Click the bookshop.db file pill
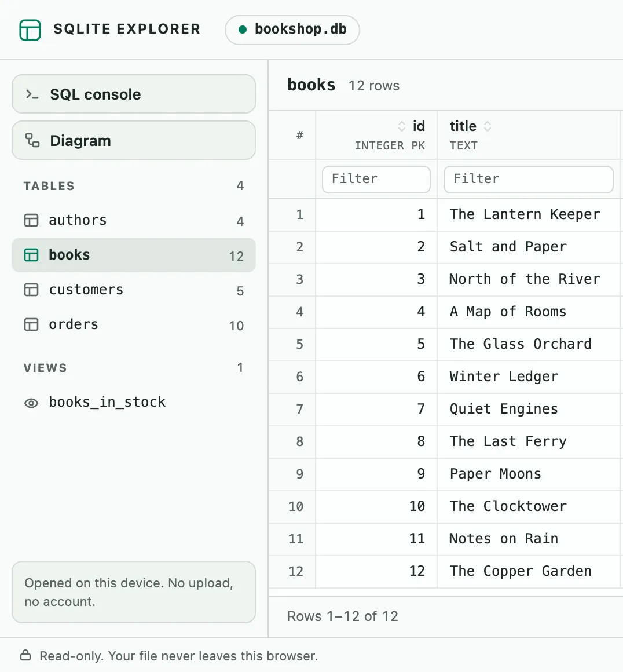623x672 pixels. tap(292, 30)
